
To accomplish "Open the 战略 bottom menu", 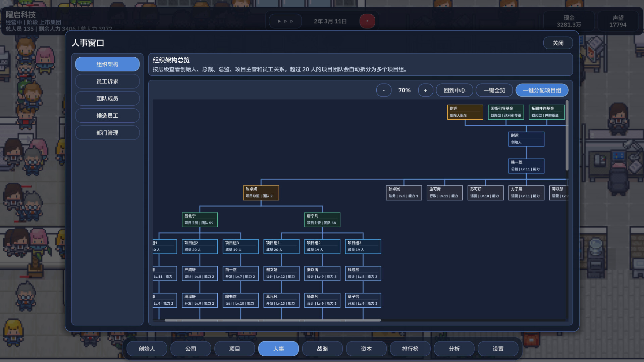I will tap(322, 349).
